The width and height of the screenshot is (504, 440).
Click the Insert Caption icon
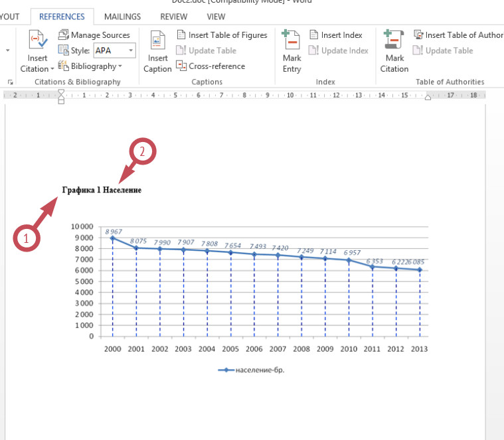(157, 40)
